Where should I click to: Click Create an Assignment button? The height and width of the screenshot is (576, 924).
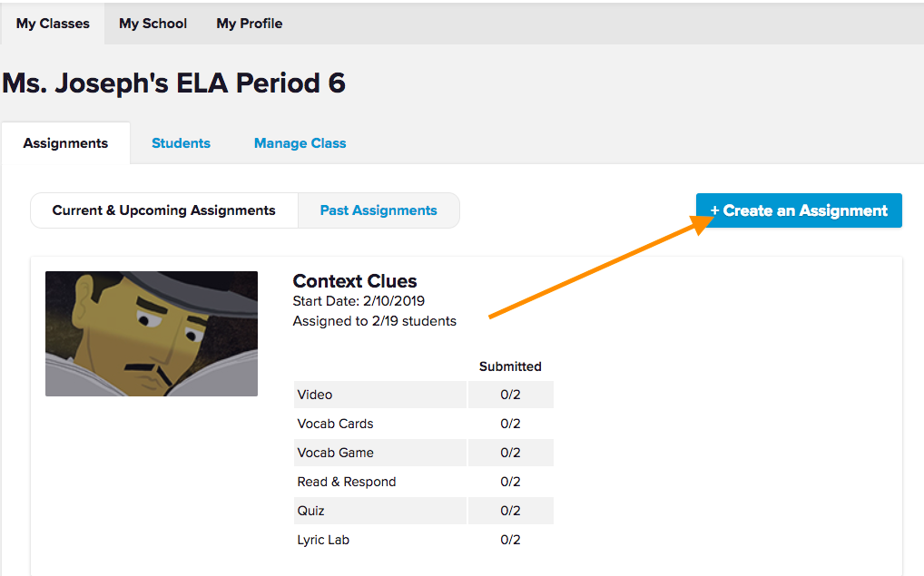point(799,210)
